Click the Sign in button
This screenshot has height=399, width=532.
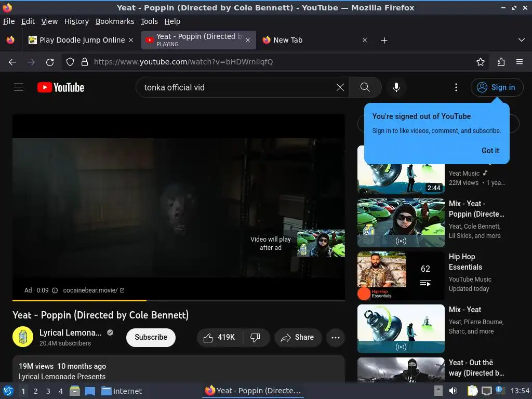497,87
